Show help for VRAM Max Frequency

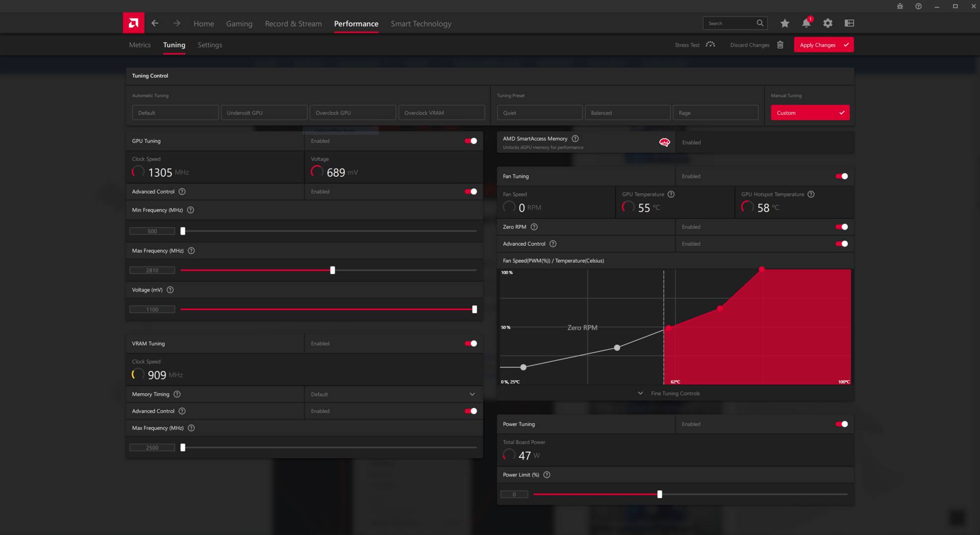tap(191, 428)
